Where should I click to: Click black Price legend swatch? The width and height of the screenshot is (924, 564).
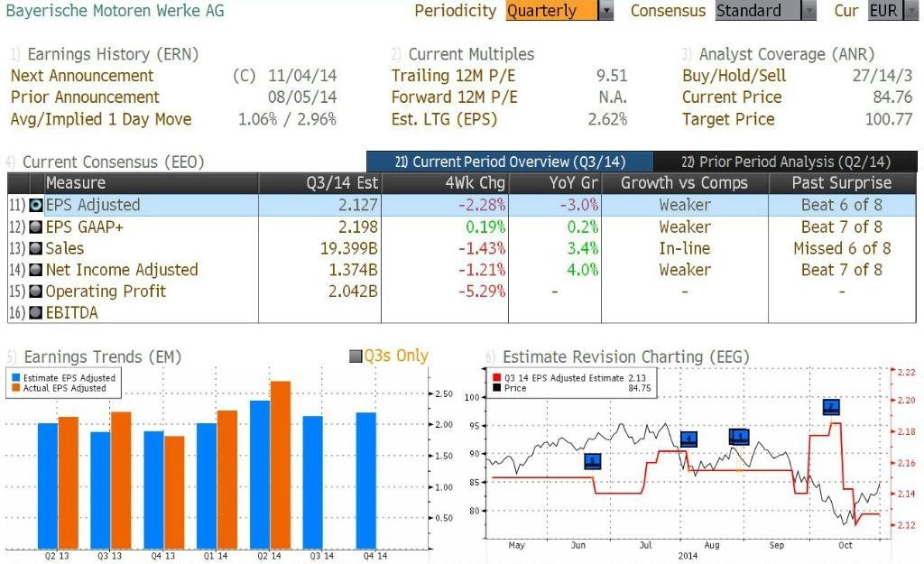point(497,388)
